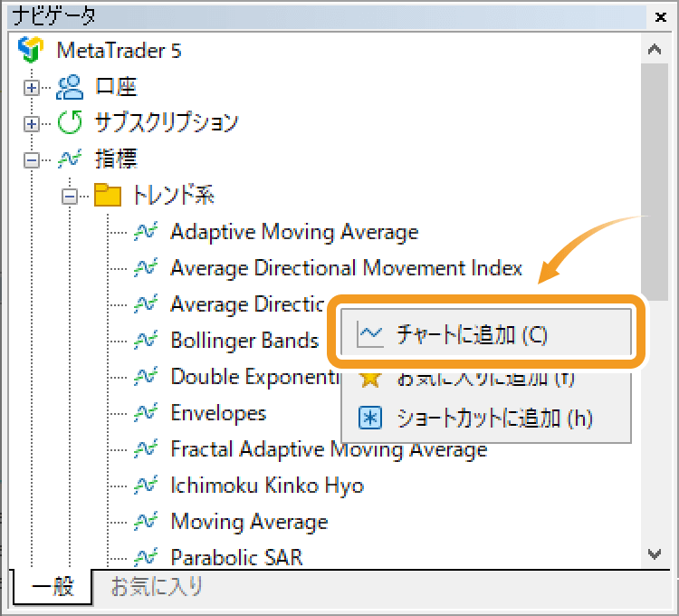Image resolution: width=679 pixels, height=616 pixels.
Task: Click the 指標 indicator icon
Action: [70, 159]
